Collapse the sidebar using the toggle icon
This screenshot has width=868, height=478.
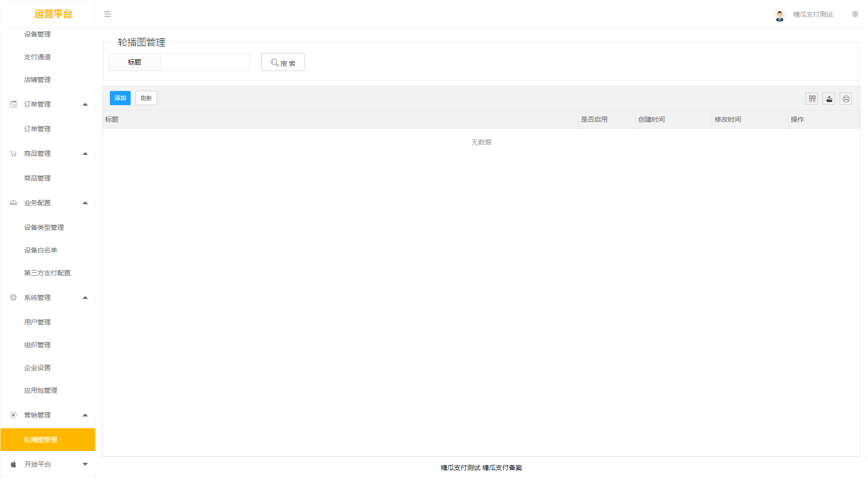pos(107,14)
